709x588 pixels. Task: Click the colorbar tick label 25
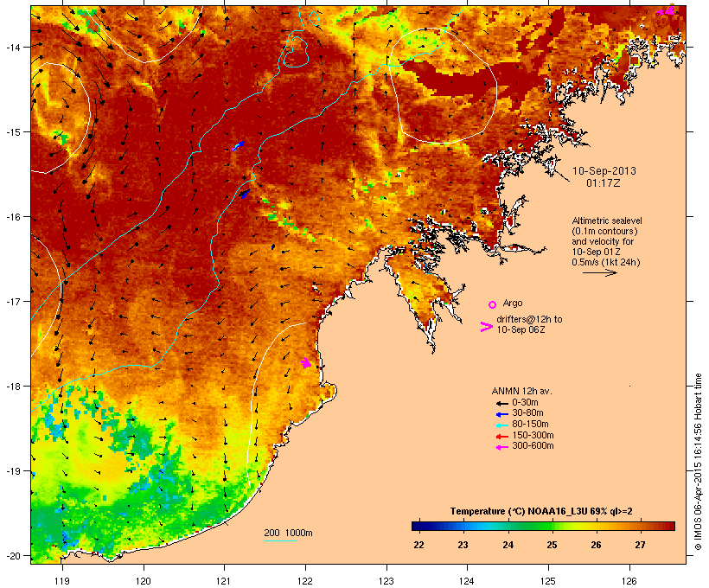(552, 545)
